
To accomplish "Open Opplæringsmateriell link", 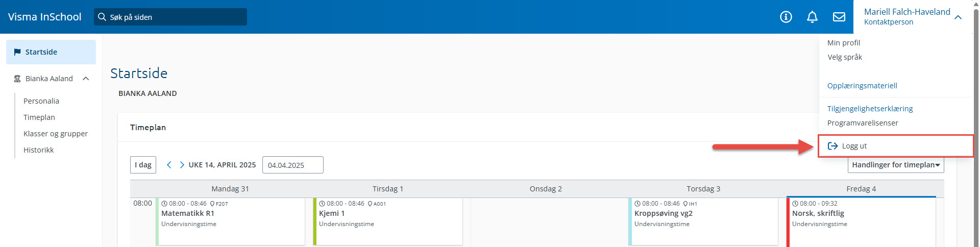I will 862,86.
